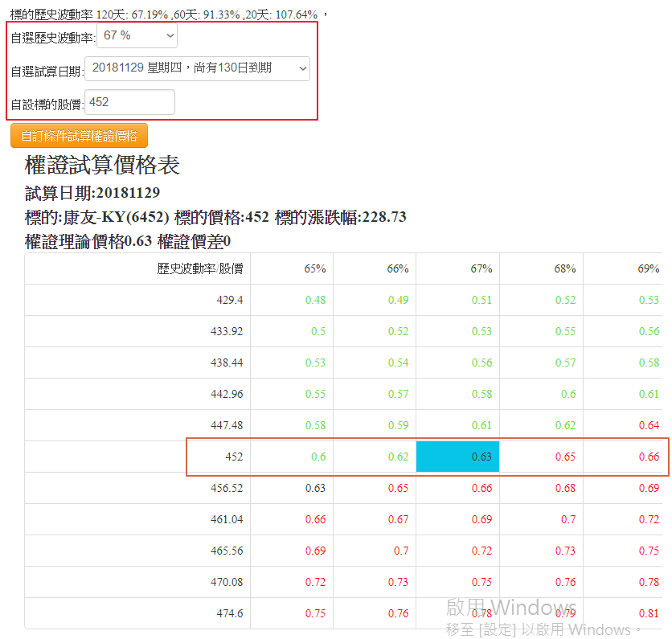Click 0.56 in the 438.44 row, 67% column
Screen dimensions: 672x639
[x=481, y=363]
